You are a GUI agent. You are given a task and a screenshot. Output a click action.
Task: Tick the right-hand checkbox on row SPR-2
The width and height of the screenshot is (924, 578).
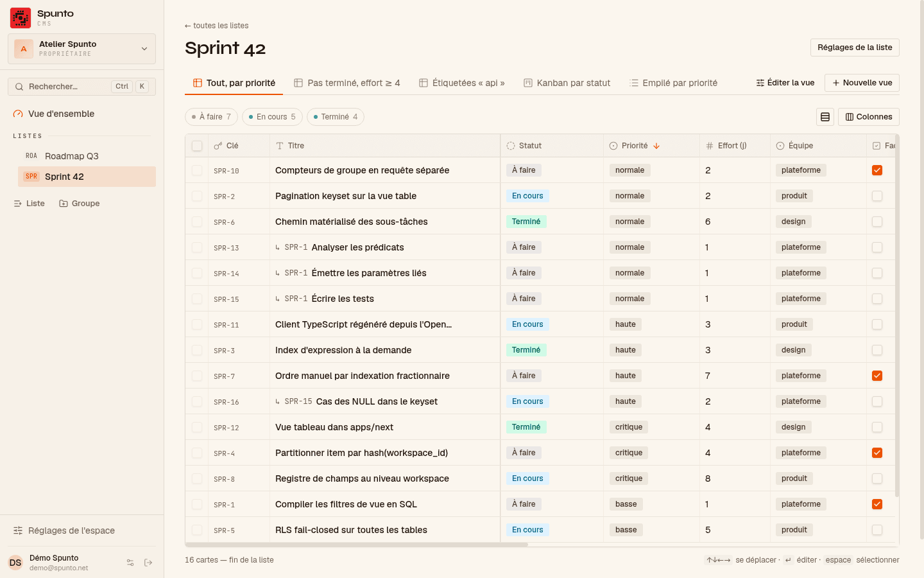point(877,196)
